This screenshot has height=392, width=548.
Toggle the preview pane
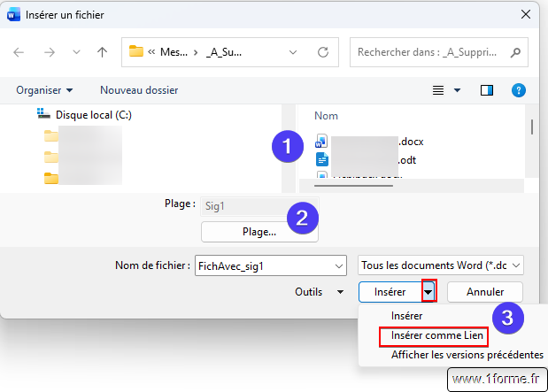(487, 90)
